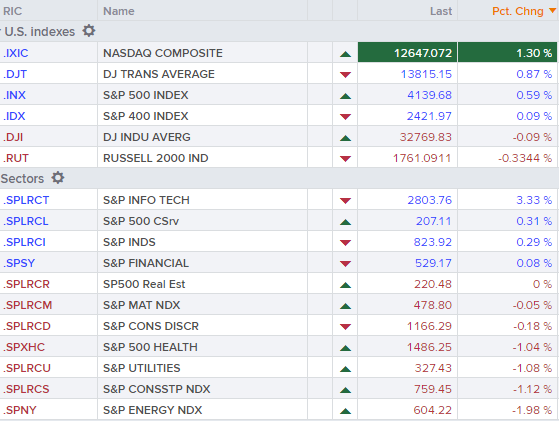Collapse the Sectors group header

[22, 178]
